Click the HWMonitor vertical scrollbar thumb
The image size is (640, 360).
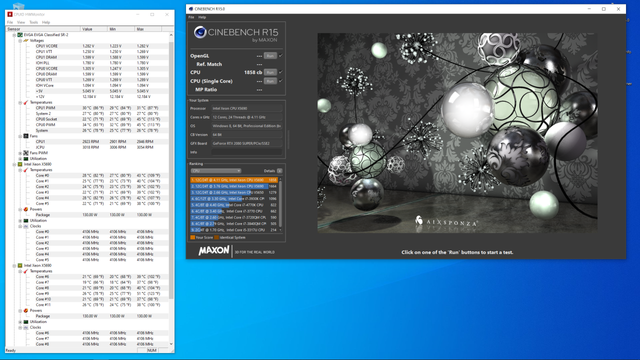click(x=171, y=169)
